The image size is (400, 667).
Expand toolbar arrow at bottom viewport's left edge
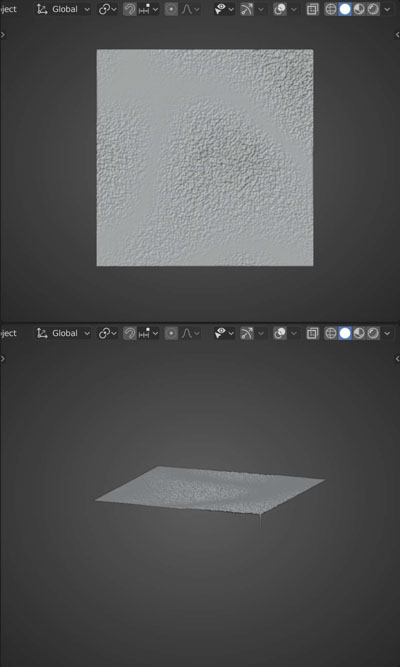pos(3,359)
